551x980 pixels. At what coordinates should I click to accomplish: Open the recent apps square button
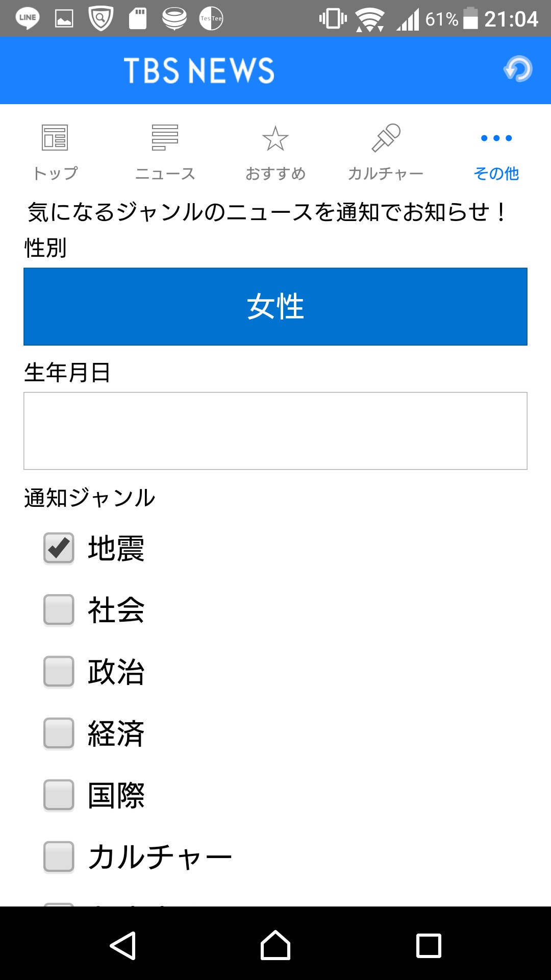pyautogui.click(x=429, y=946)
